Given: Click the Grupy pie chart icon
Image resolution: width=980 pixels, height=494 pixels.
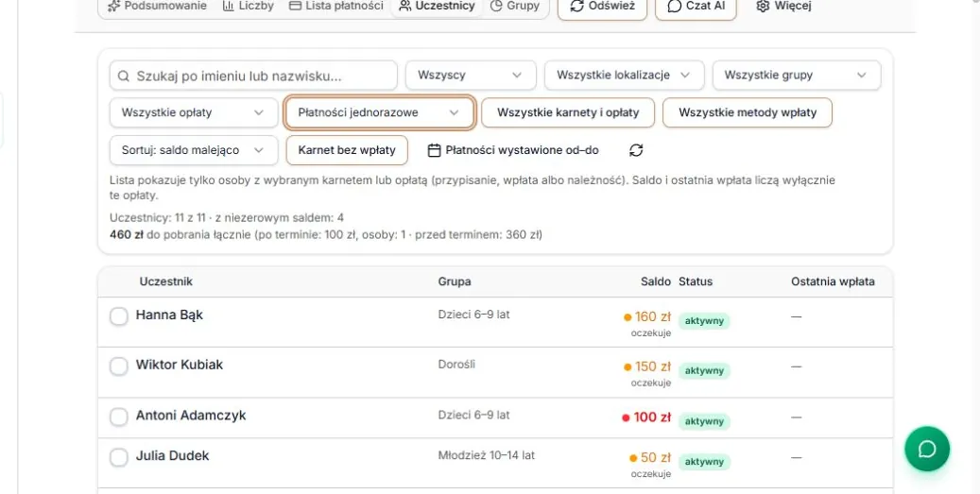Looking at the screenshot, I should tap(496, 7).
